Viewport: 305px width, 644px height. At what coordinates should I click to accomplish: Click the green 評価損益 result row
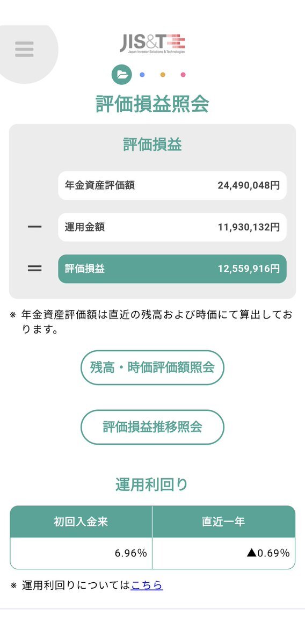pyautogui.click(x=172, y=269)
